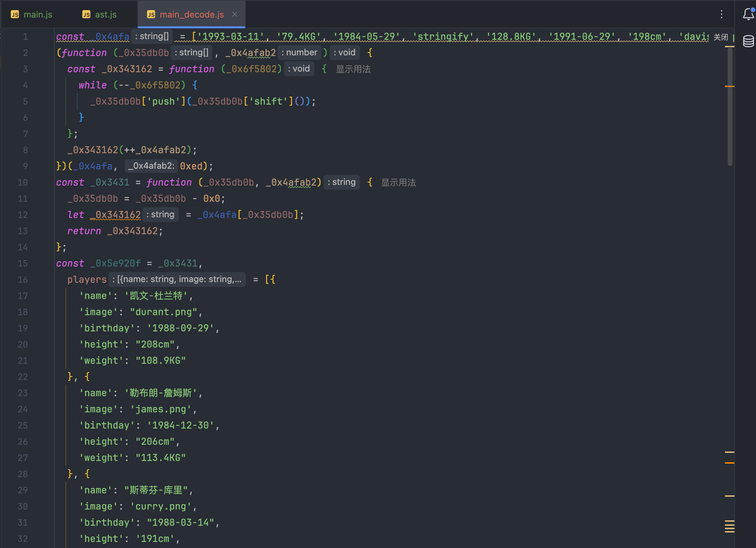Click the number type hint on line 2
The width and height of the screenshot is (756, 548).
tap(299, 53)
